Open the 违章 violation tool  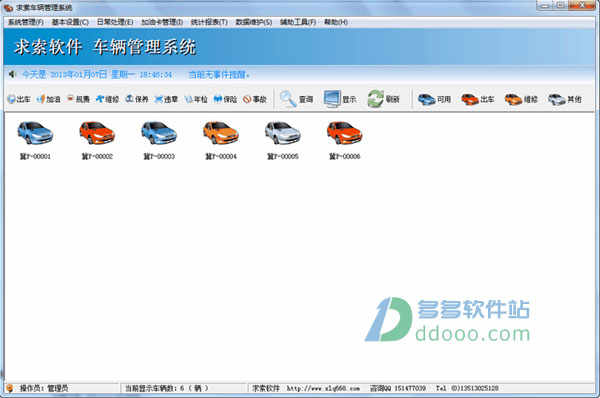pos(166,99)
